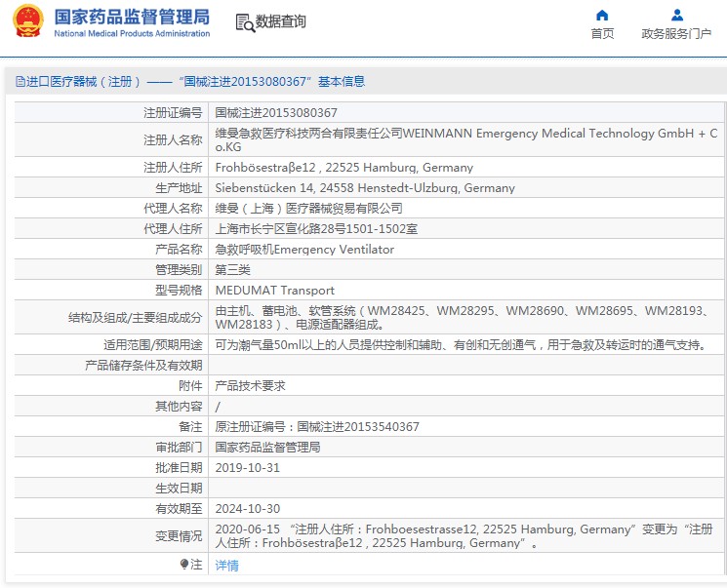This screenshot has height=588, width=727.
Task: Click the 数据查询 magnifier document icon
Action: click(245, 21)
